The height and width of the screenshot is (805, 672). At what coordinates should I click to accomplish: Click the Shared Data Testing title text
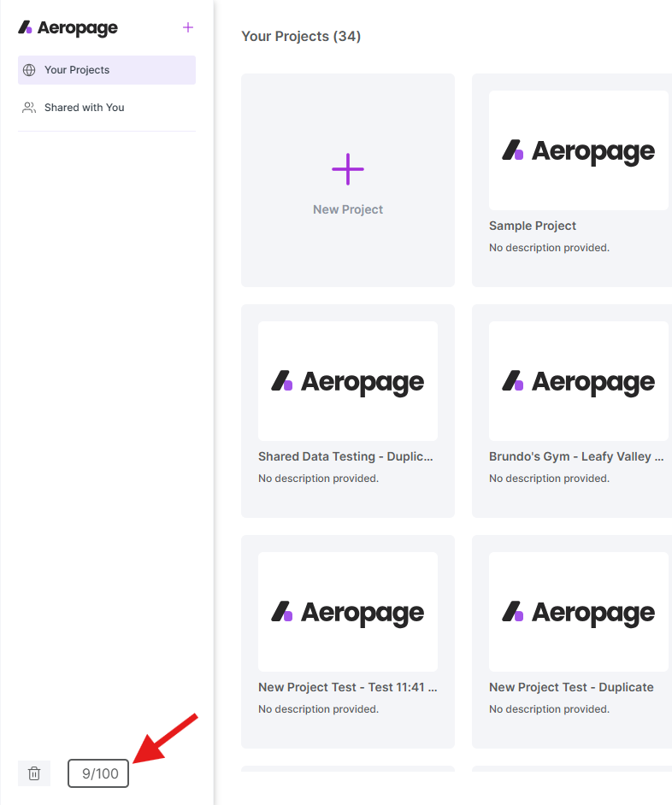[345, 456]
